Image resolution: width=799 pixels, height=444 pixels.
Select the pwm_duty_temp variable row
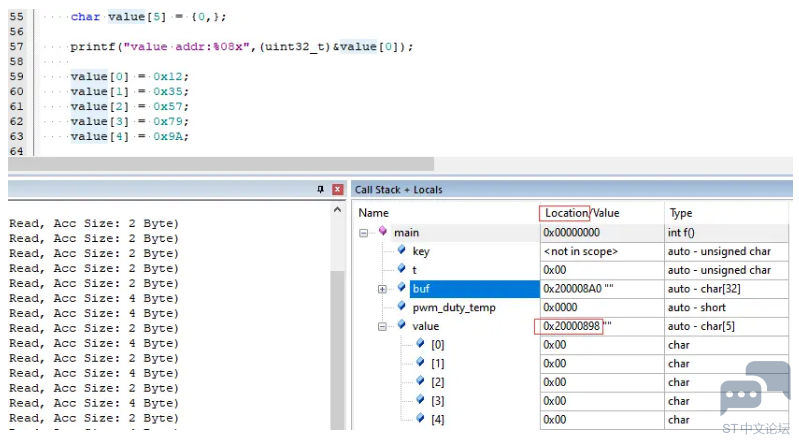(572, 307)
